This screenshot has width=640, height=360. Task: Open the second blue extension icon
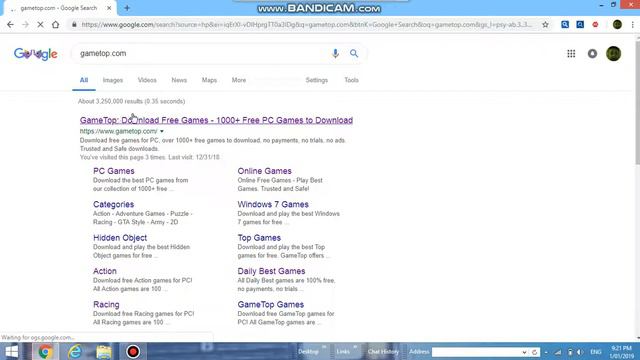pos(580,24)
